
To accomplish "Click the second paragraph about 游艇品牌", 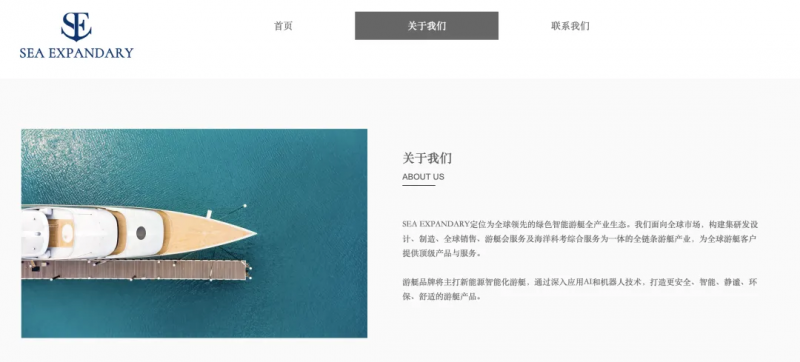I will [580, 289].
